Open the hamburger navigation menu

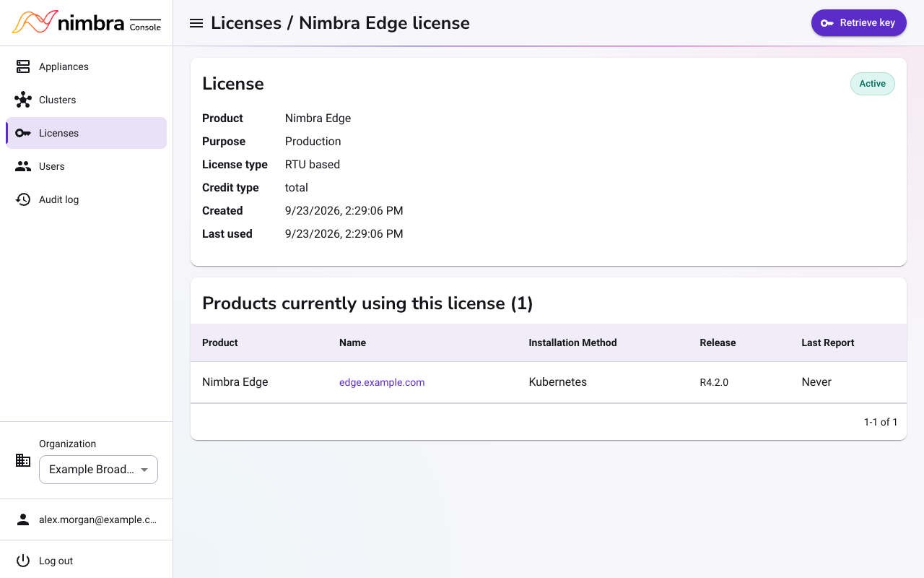point(196,23)
